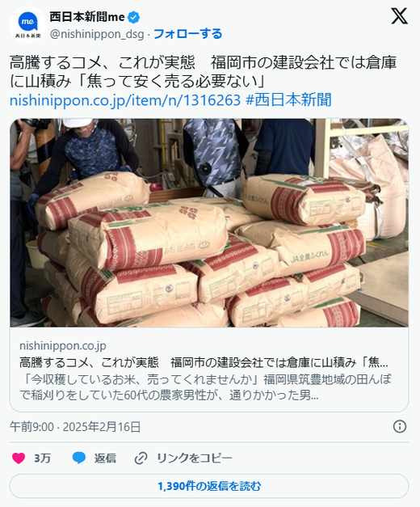420x507 pixels.
Task: Click the #西日本新聞 hashtag
Action: (x=288, y=99)
